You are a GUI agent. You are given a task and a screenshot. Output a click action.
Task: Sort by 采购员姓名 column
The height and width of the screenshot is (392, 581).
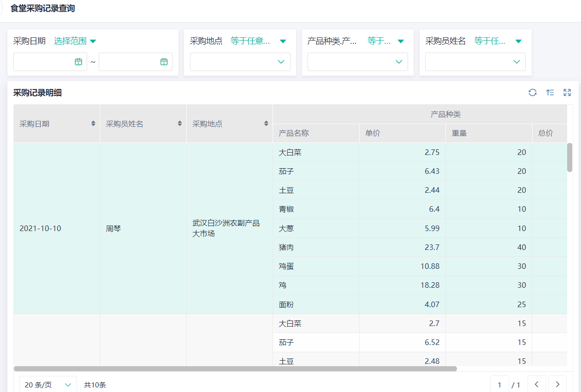click(x=180, y=124)
